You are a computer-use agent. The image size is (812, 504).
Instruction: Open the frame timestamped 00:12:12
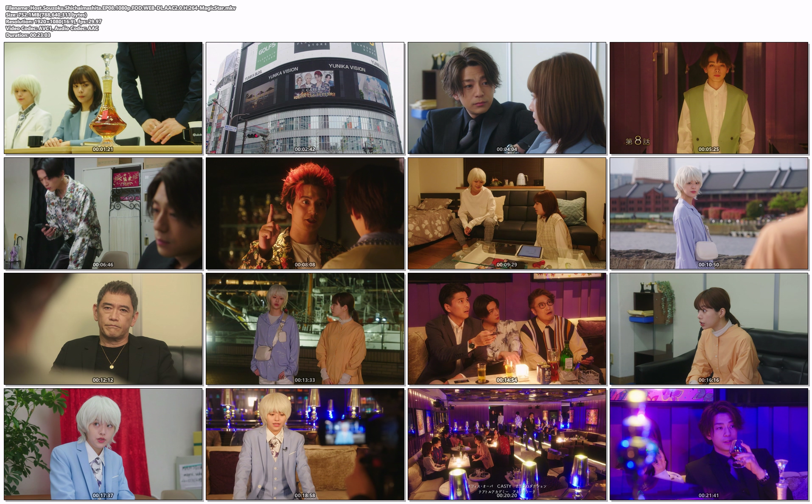point(103,329)
